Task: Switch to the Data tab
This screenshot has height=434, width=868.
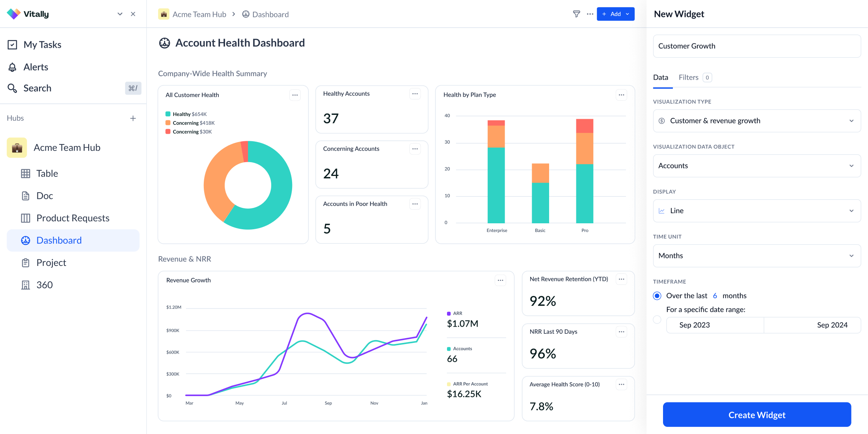Action: click(661, 77)
